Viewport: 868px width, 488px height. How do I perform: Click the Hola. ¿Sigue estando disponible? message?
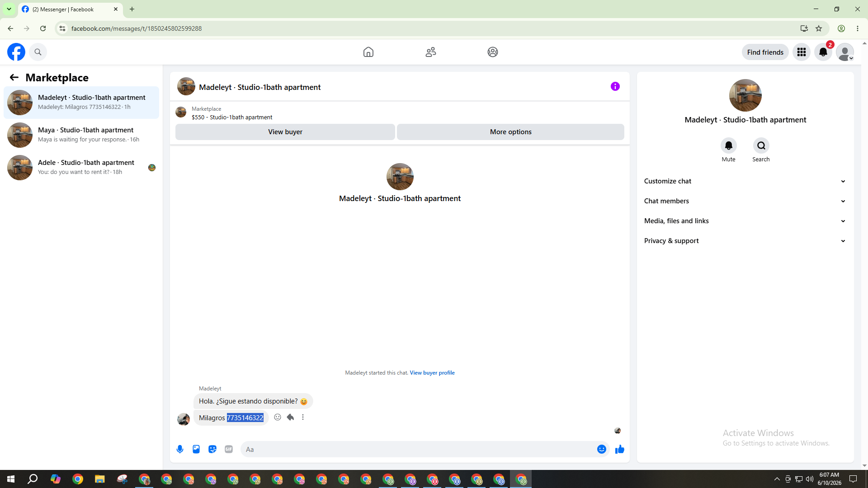point(253,401)
